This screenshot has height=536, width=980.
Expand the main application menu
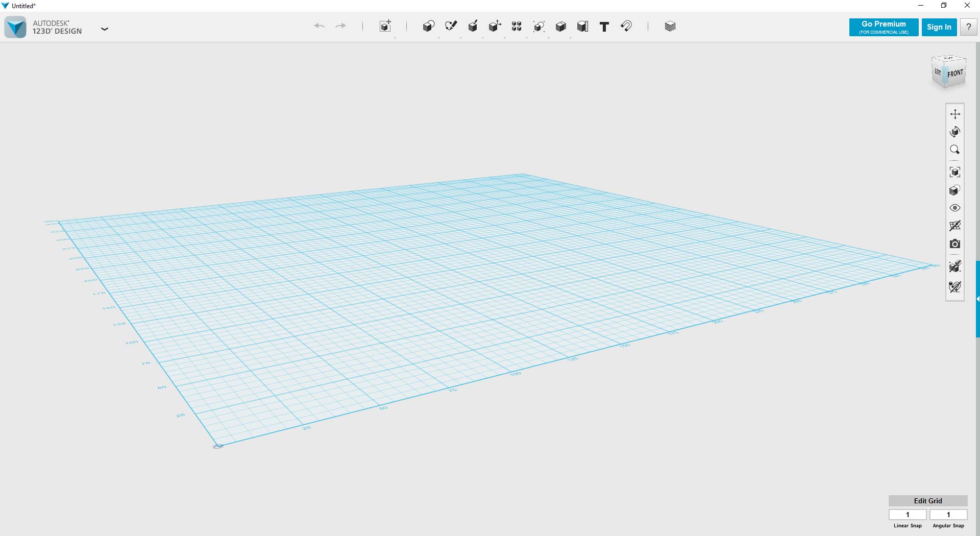click(105, 29)
